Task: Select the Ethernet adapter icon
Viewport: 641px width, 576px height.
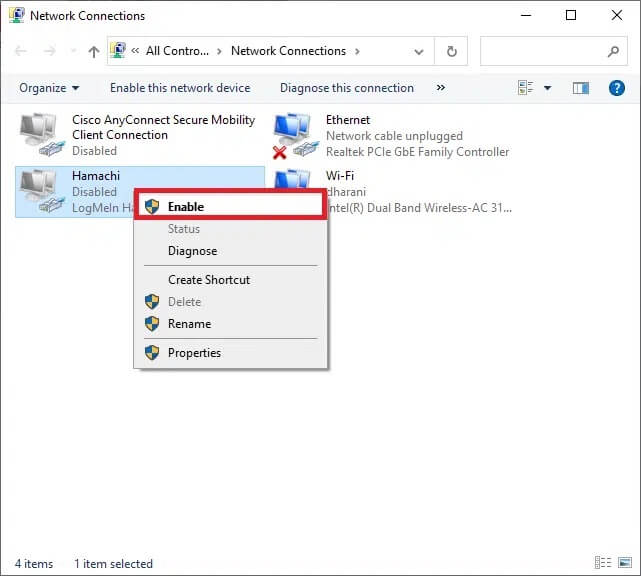Action: click(x=296, y=135)
